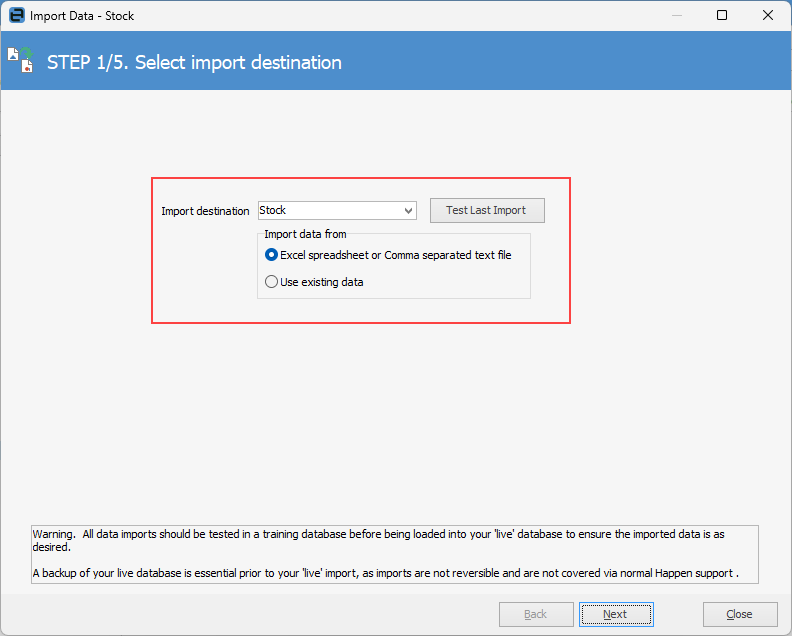The height and width of the screenshot is (636, 792).
Task: Expand the Import destination dropdown arrow
Action: 408,211
